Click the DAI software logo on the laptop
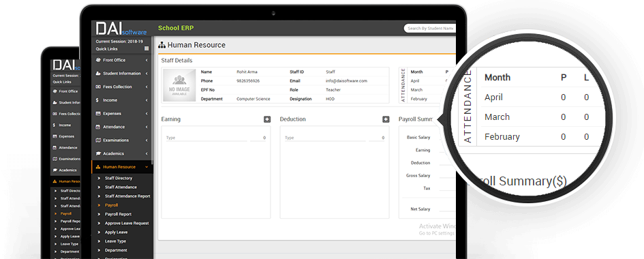The height and width of the screenshot is (259, 644). tap(121, 29)
